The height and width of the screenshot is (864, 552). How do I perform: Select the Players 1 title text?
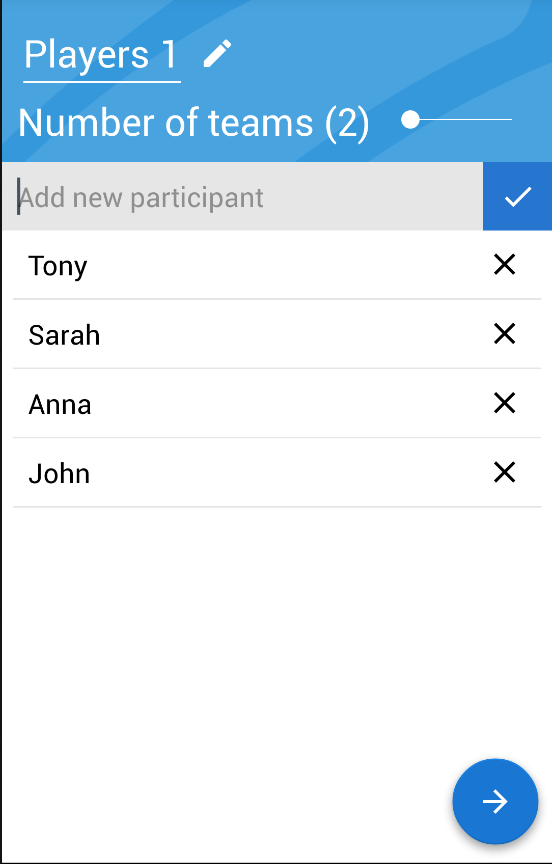pos(101,55)
